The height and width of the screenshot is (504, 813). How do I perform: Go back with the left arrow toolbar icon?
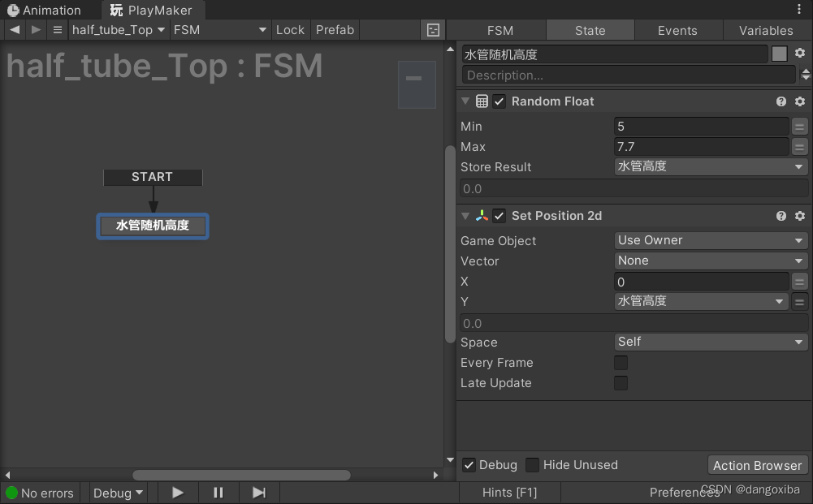click(x=15, y=30)
